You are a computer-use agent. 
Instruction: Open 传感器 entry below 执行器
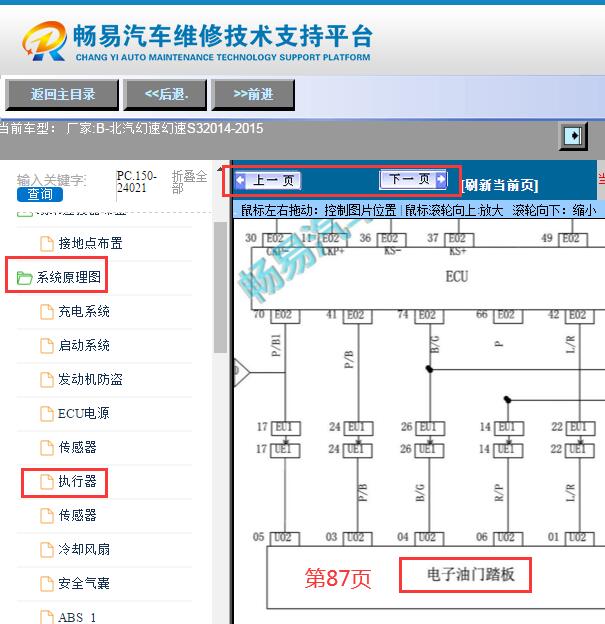77,515
